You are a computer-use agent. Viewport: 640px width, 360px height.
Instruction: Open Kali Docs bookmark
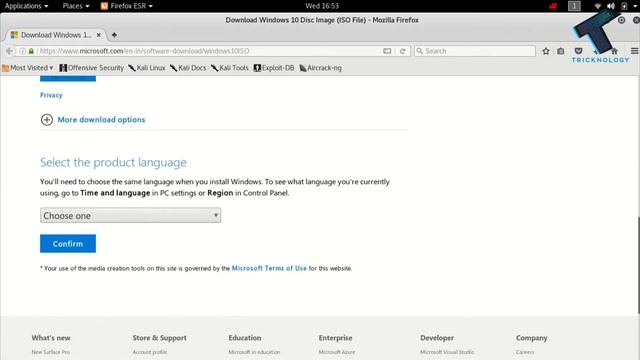tap(188, 68)
